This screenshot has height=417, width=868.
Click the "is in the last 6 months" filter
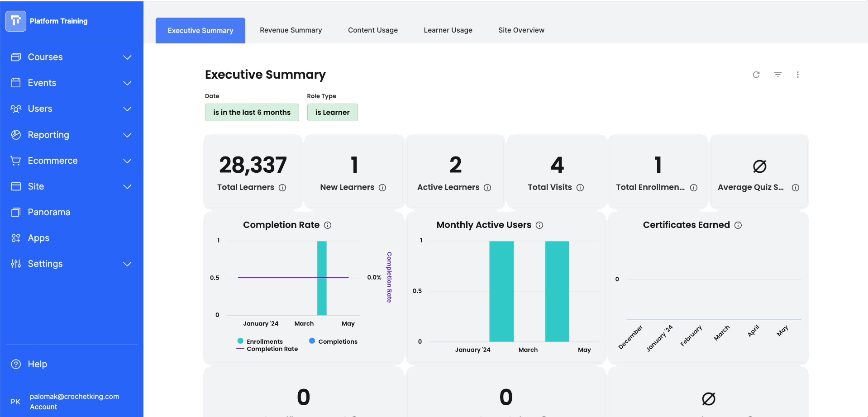point(252,113)
